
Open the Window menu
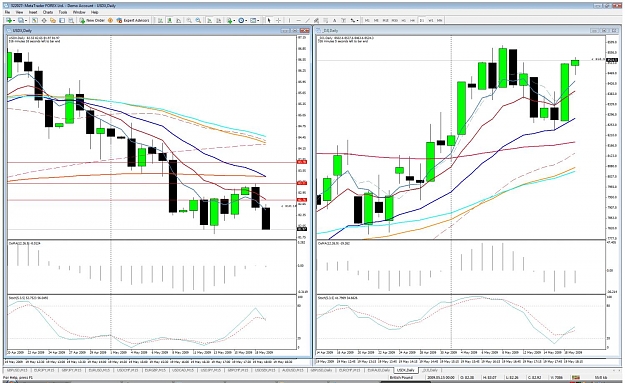(79, 12)
